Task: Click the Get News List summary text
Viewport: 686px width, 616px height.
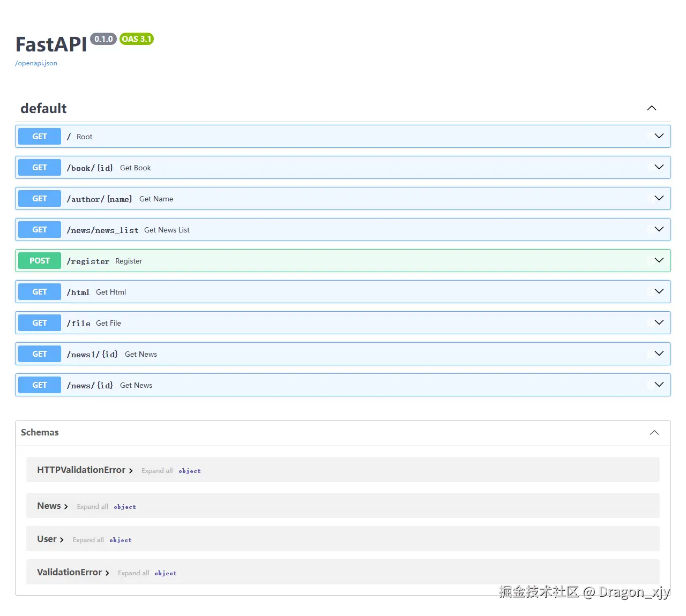Action: click(x=167, y=230)
